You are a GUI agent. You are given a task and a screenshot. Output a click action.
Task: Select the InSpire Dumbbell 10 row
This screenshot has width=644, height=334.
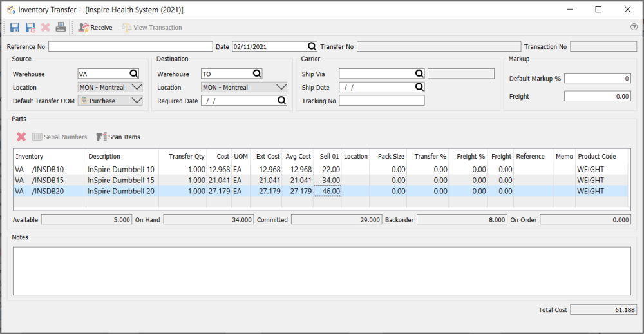(x=121, y=169)
